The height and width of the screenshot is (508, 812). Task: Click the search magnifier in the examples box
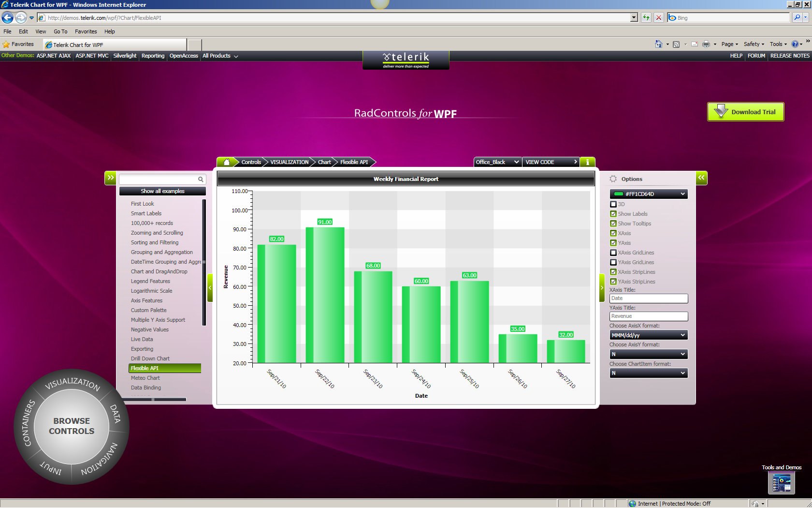(x=201, y=179)
